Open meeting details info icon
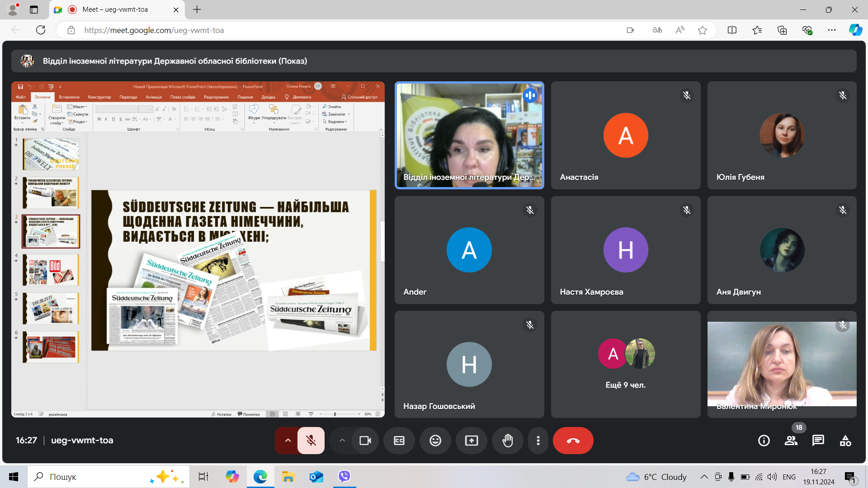This screenshot has width=868, height=488. tap(764, 441)
